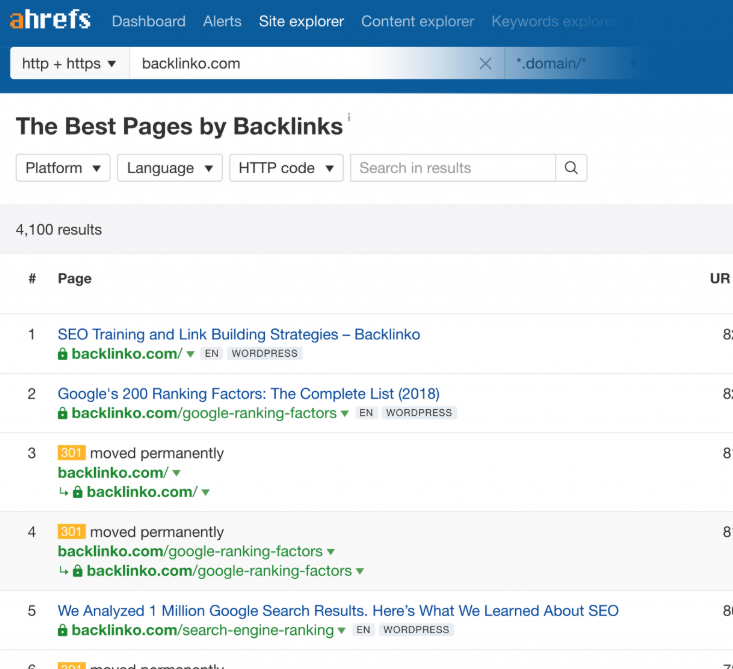The image size is (733, 669).
Task: Click 'moved permanently' text in row 4
Action: 157,532
